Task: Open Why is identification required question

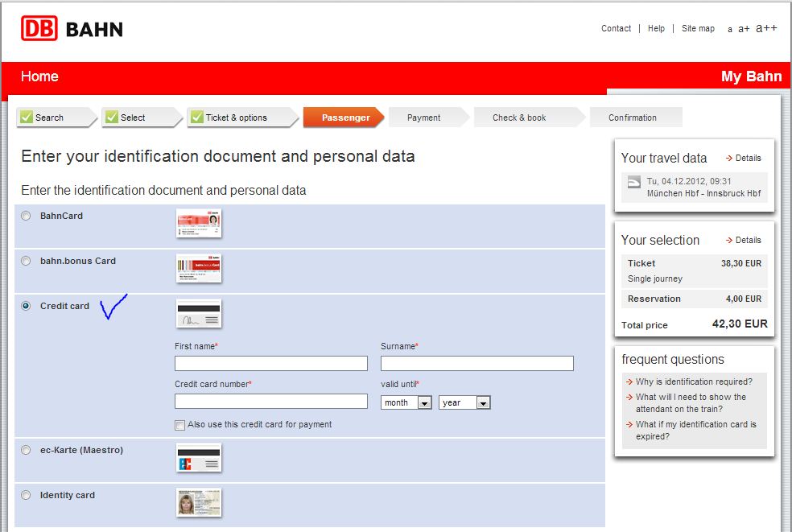Action: coord(694,381)
